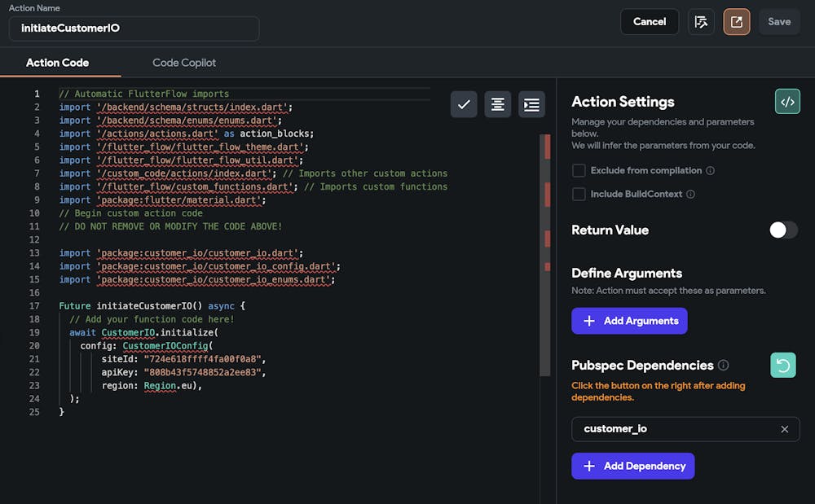
Task: Click the Add Arguments button
Action: tap(629, 321)
